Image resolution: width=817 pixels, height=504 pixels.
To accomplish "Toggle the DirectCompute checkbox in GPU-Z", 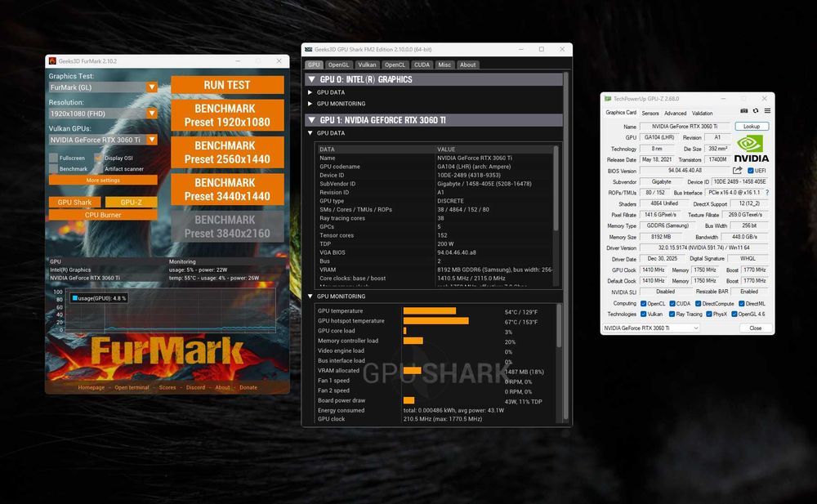I will pyautogui.click(x=699, y=304).
